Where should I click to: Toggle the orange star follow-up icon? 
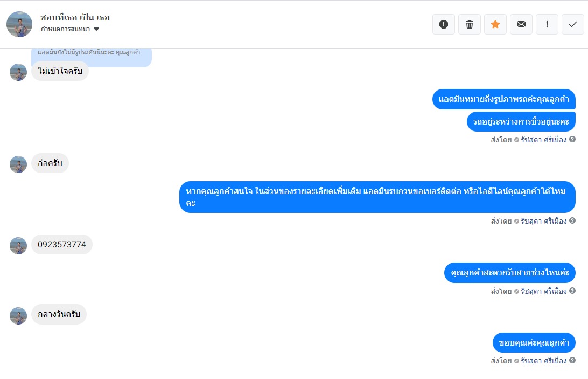(x=495, y=24)
